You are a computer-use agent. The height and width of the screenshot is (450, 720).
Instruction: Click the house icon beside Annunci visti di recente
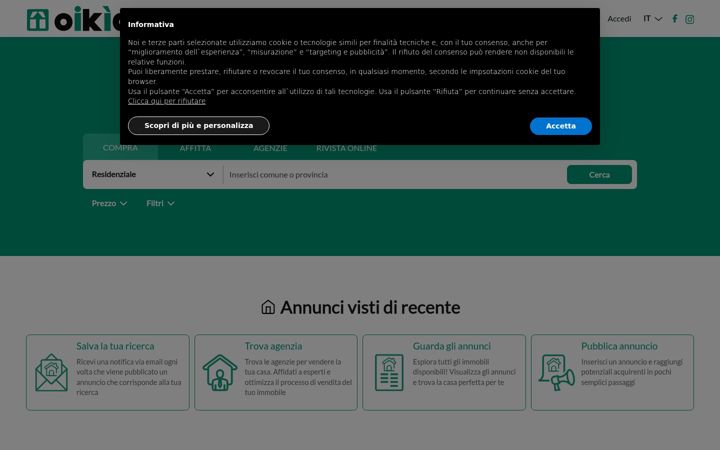268,307
